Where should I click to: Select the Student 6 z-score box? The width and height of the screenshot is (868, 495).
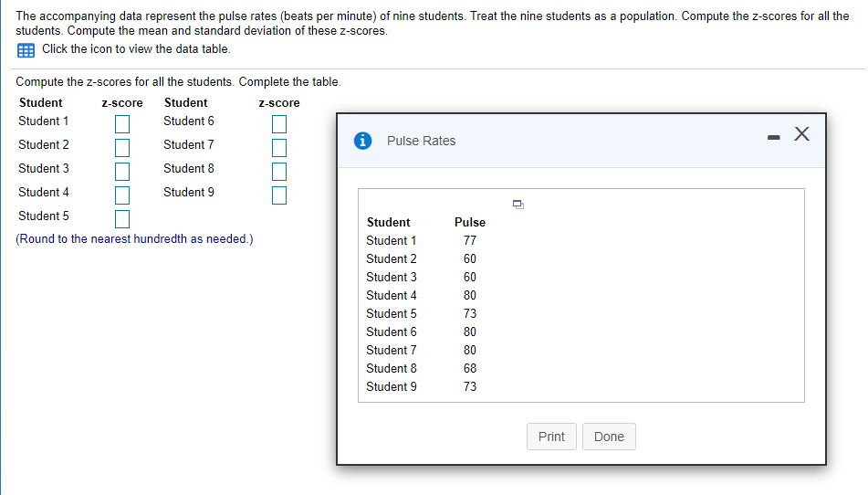(x=279, y=122)
